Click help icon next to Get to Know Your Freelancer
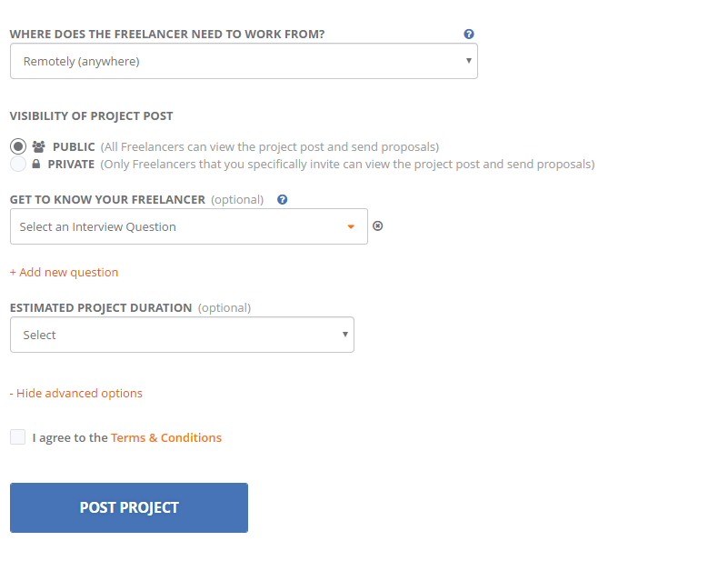 point(283,199)
